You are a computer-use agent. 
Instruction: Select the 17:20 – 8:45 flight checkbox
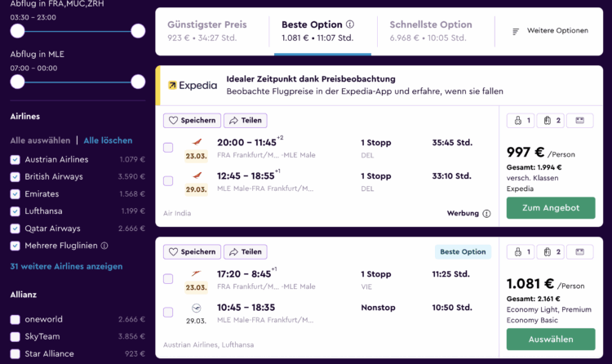(x=168, y=279)
